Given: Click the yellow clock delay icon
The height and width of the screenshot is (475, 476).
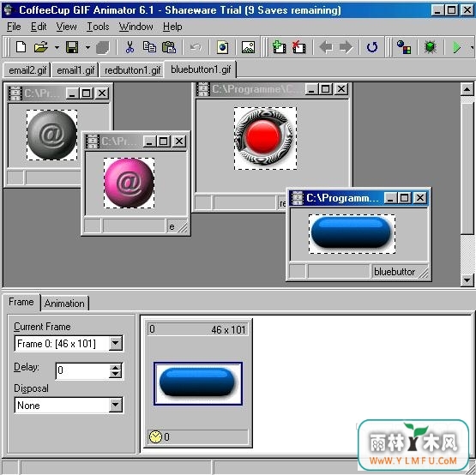Looking at the screenshot, I should [155, 436].
